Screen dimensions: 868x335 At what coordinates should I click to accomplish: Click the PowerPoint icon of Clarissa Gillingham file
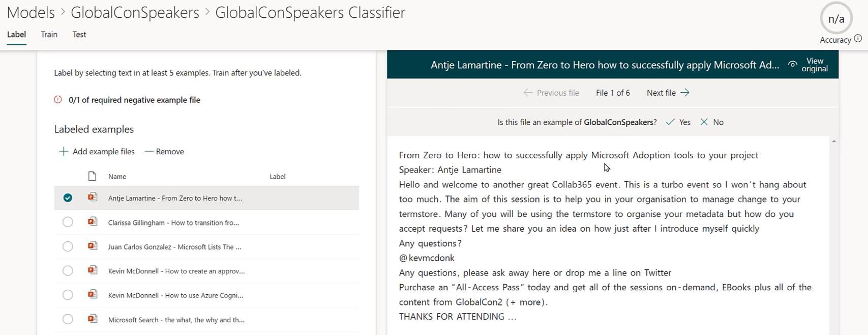coord(92,221)
